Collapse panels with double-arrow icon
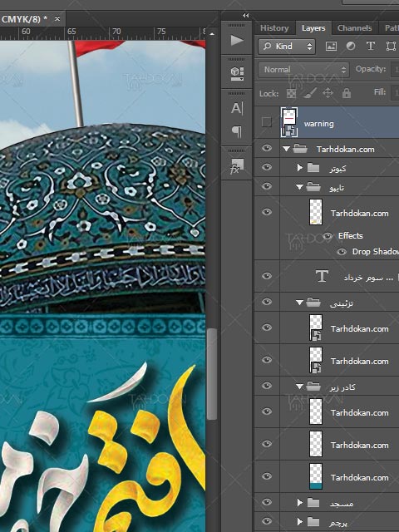Image resolution: width=399 pixels, height=532 pixels. pyautogui.click(x=246, y=15)
